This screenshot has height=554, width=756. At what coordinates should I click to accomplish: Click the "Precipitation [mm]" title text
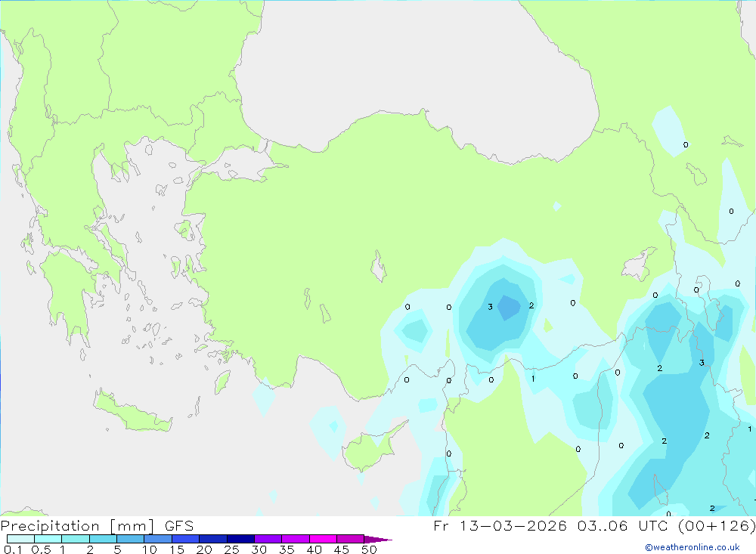click(78, 526)
